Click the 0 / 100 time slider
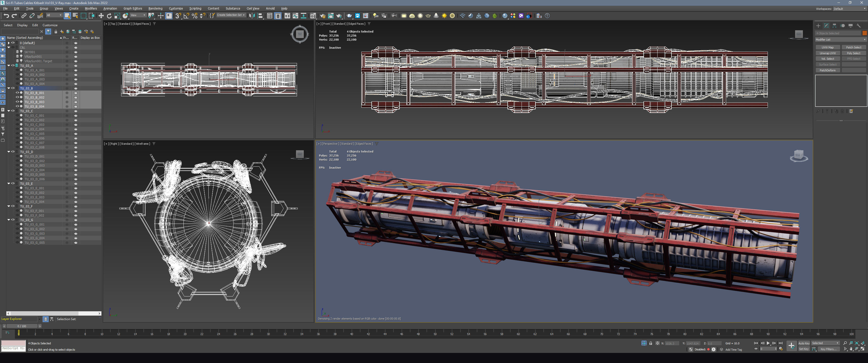The width and height of the screenshot is (868, 363). click(x=22, y=326)
